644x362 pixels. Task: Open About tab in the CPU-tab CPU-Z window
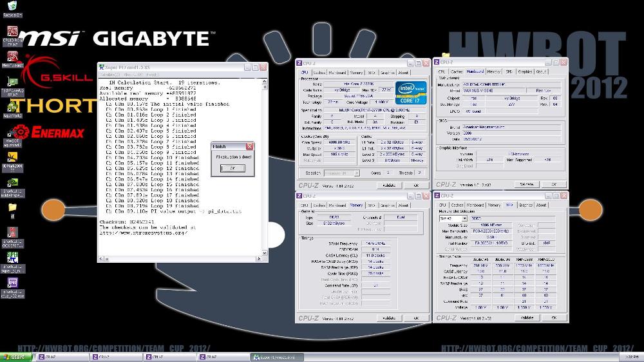point(403,72)
